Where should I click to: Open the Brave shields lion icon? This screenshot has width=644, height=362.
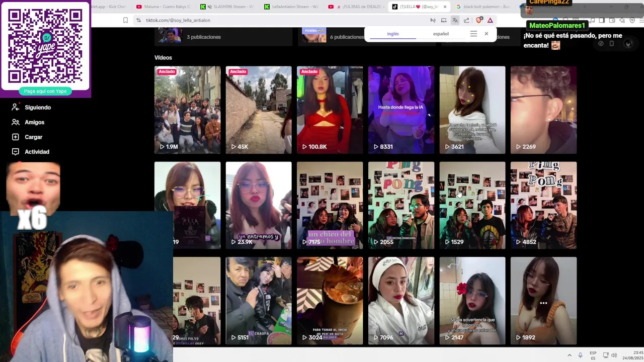479,20
